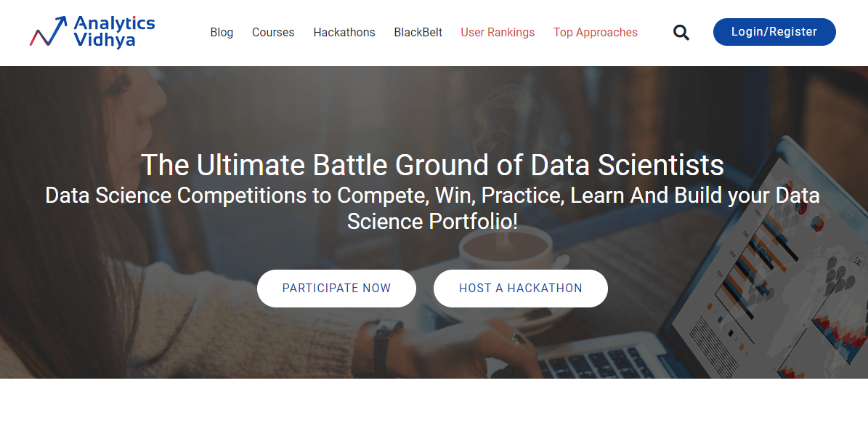The height and width of the screenshot is (423, 868).
Task: Click the Analytics Vidhya logo text
Action: point(114,32)
